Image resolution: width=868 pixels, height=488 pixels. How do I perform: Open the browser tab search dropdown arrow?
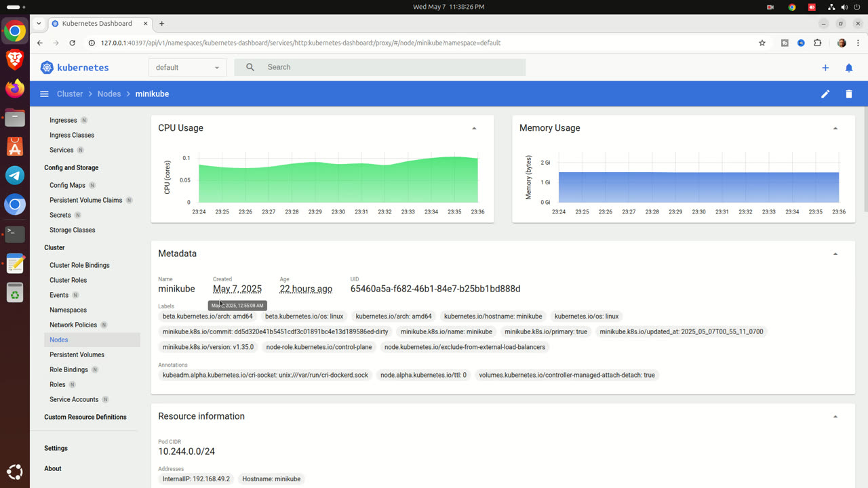[x=39, y=23]
